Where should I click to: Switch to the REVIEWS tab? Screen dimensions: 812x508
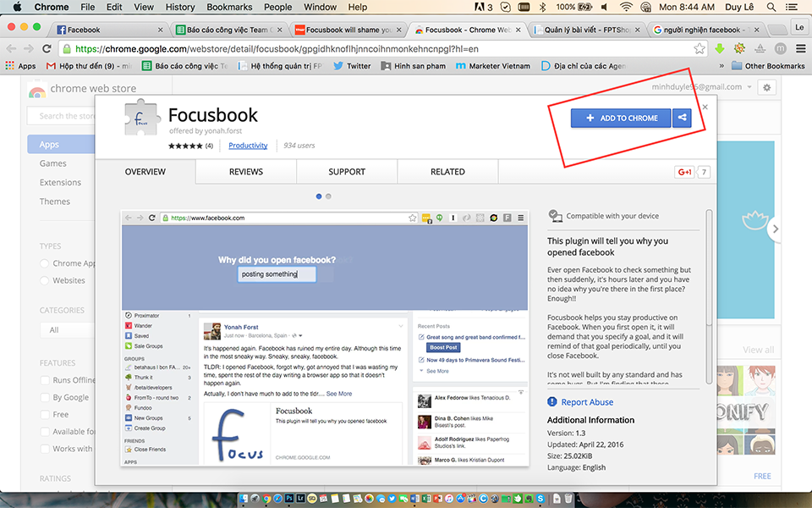[246, 172]
